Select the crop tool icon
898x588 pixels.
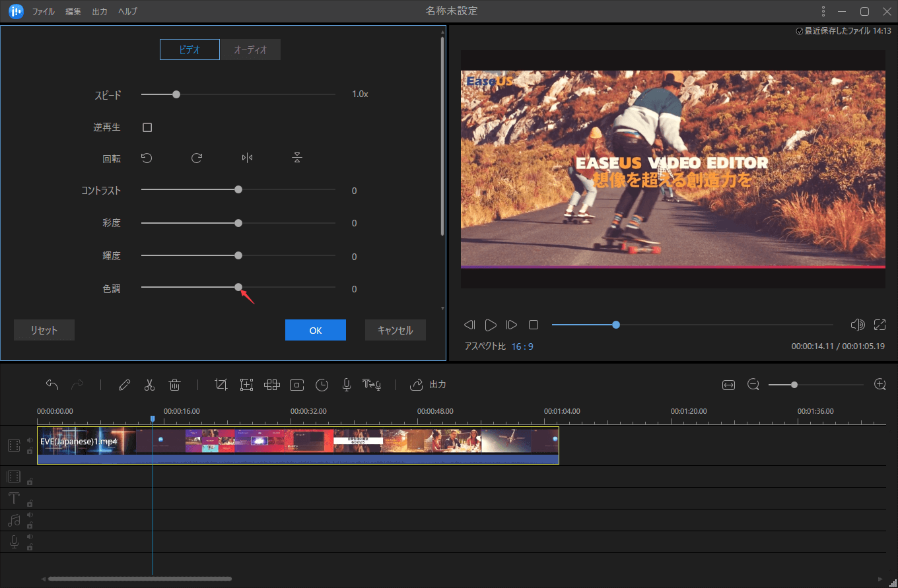pos(221,385)
